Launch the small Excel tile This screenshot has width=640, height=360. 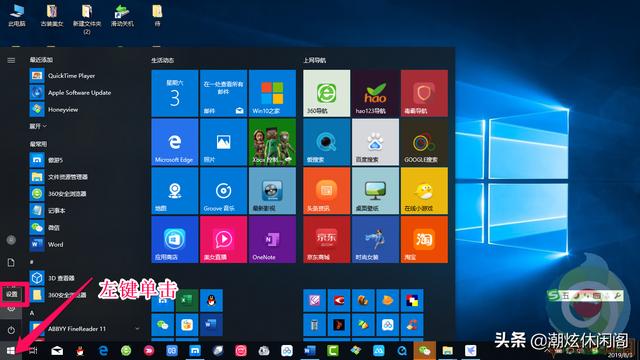[x=187, y=300]
